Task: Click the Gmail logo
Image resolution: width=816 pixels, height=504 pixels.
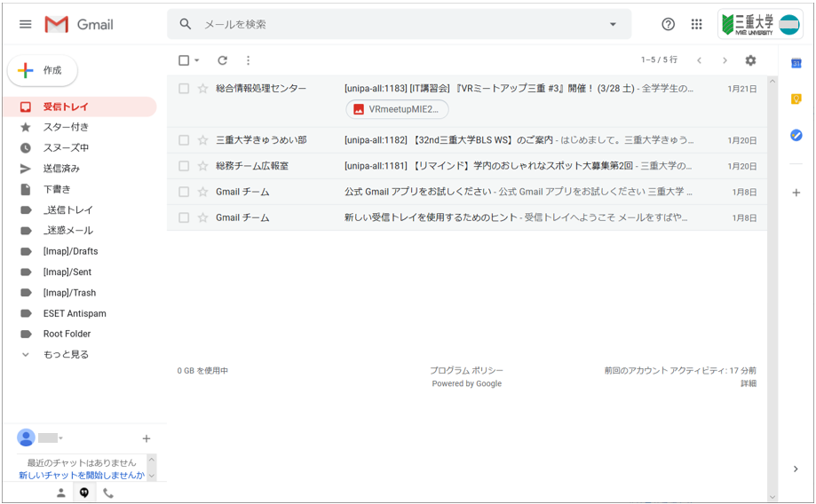Action: [79, 25]
